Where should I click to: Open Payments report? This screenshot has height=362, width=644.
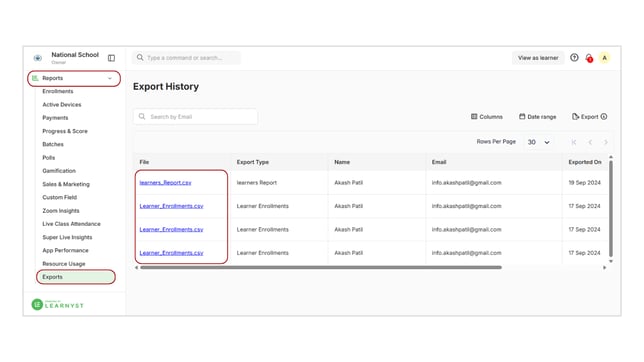click(55, 118)
